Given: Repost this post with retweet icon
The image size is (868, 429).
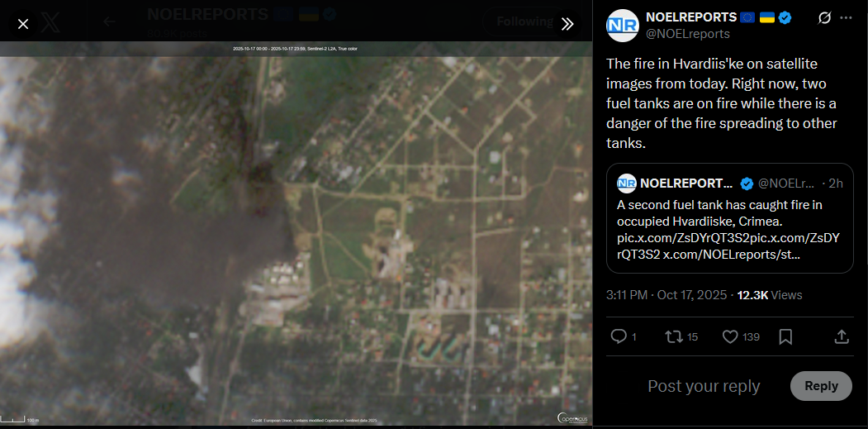Looking at the screenshot, I should click(673, 336).
